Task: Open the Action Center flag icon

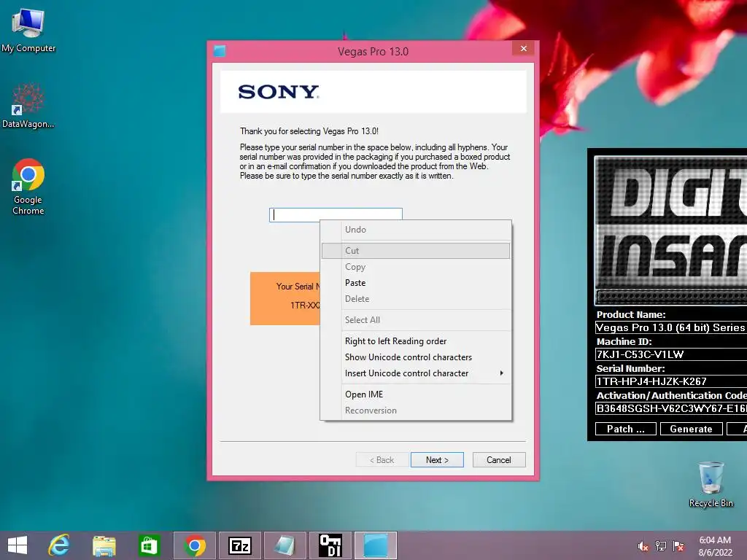Action: 678,546
